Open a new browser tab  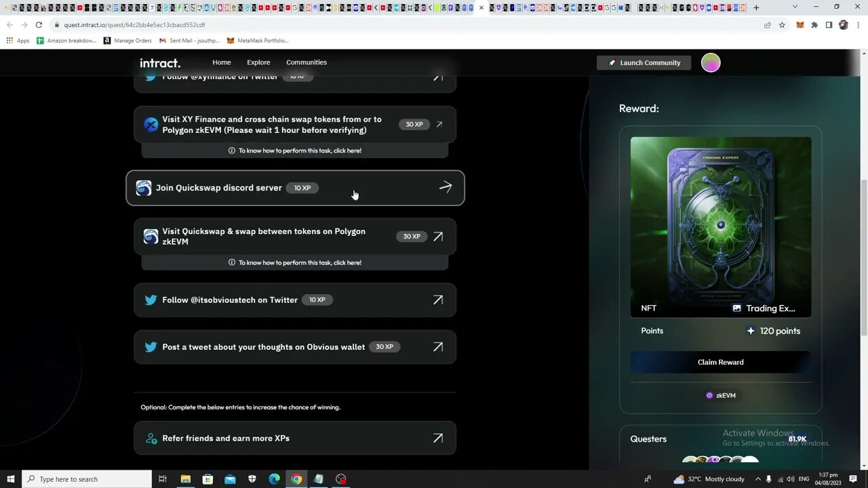(x=756, y=7)
